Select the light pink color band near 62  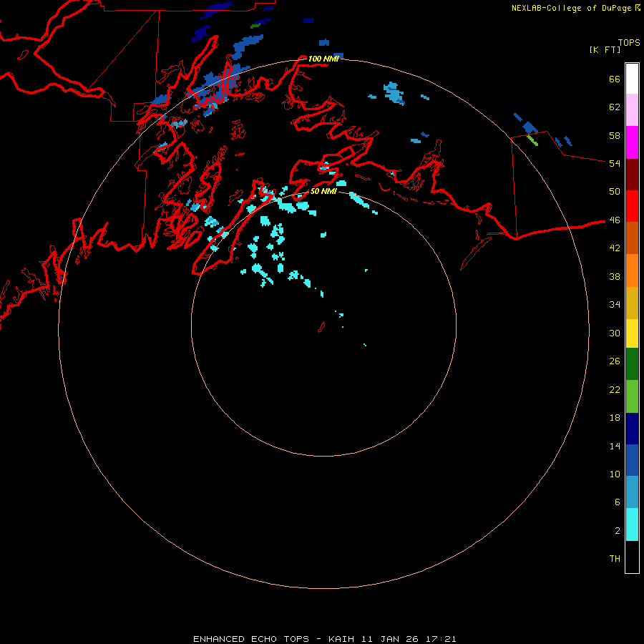point(632,109)
